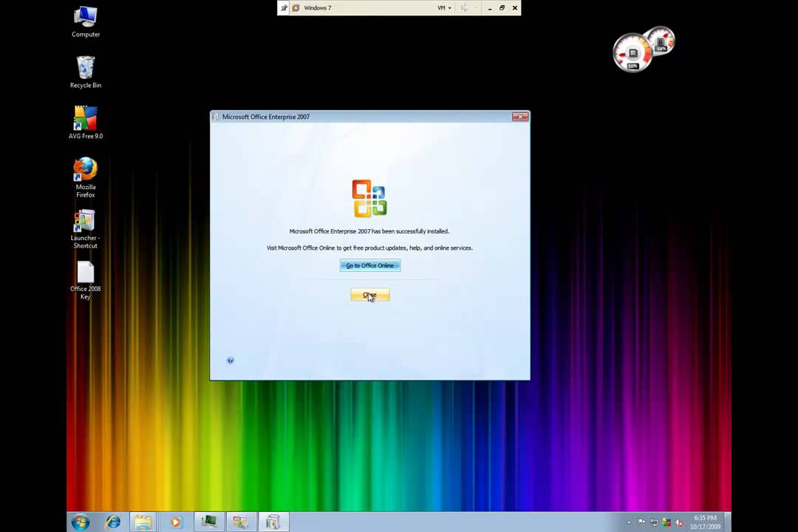Minimize the VM toolbar window
This screenshot has width=798, height=532.
(x=490, y=8)
